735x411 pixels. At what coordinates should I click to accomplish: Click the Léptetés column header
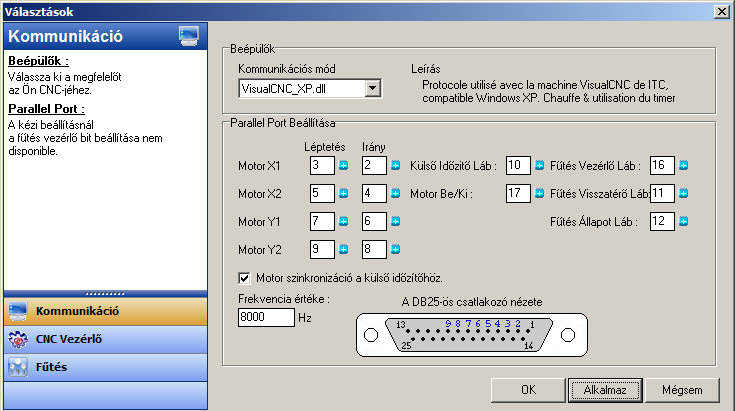coord(324,147)
